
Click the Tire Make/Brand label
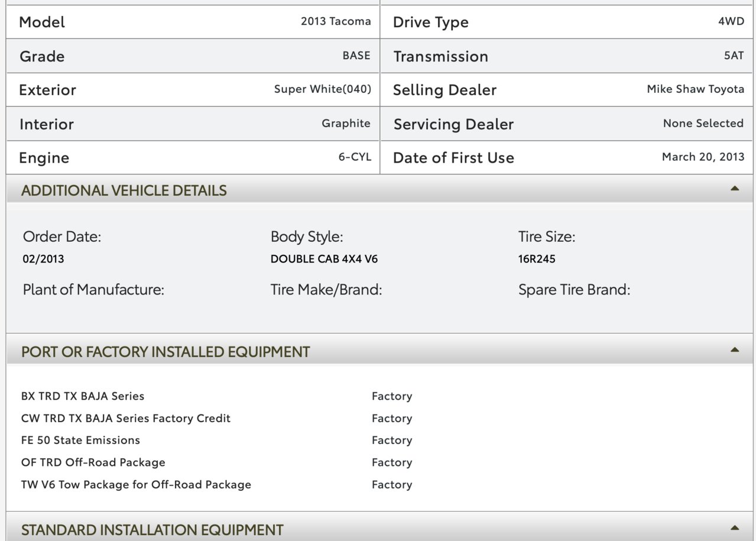pos(326,290)
